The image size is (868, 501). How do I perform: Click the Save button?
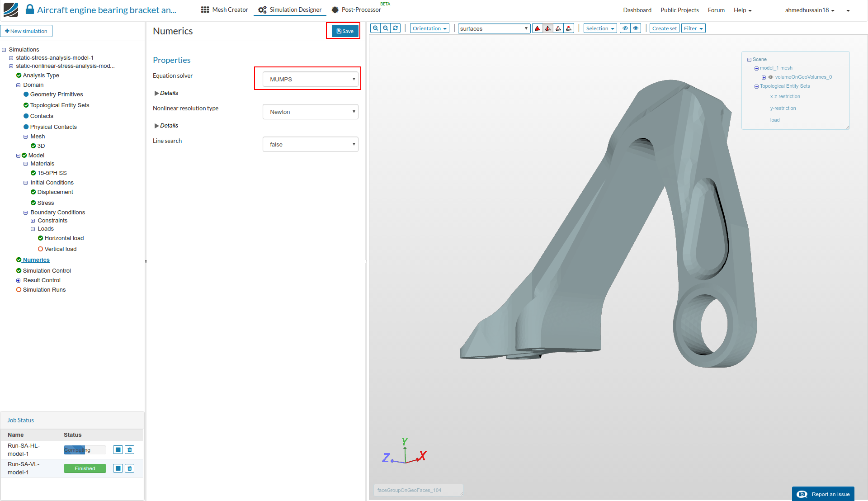coord(345,31)
